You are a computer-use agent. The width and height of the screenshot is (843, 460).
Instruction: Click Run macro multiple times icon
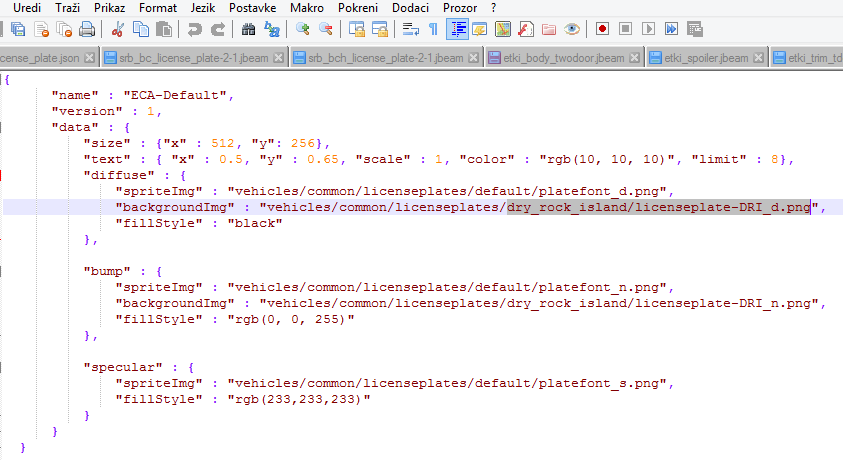pyautogui.click(x=671, y=29)
